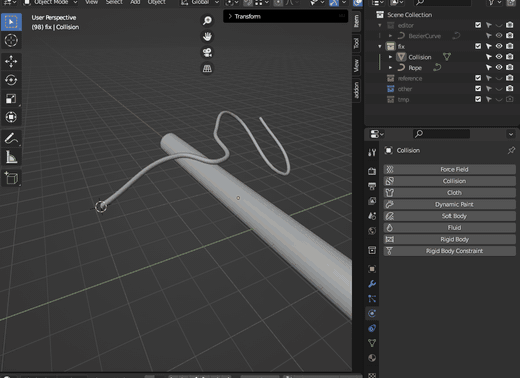Uncheck the tmp collection checkbox

click(478, 99)
